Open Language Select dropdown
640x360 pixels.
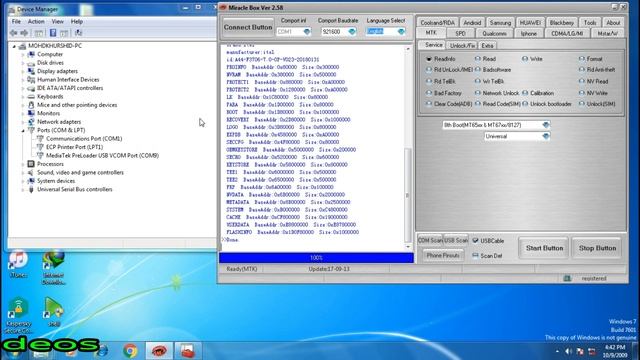[x=401, y=31]
